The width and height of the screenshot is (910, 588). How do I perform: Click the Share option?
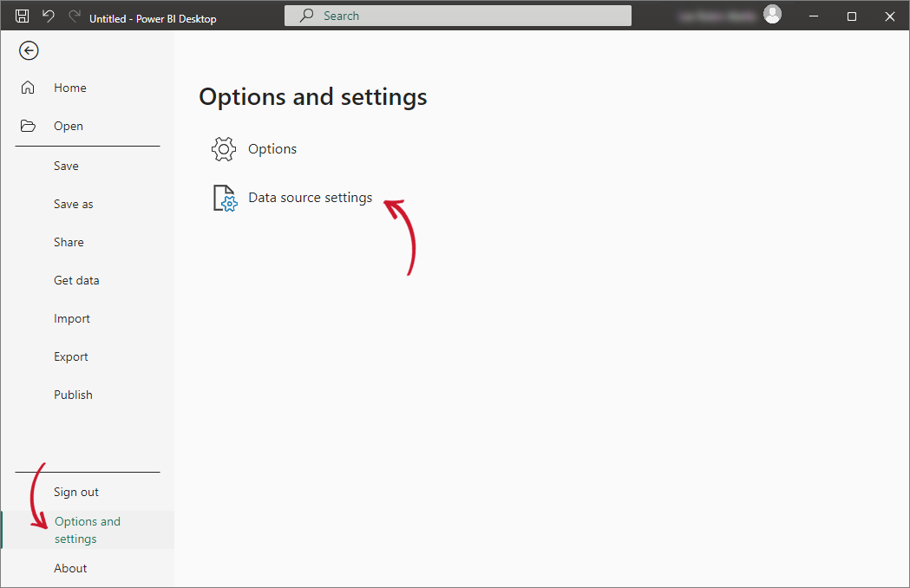click(x=69, y=241)
